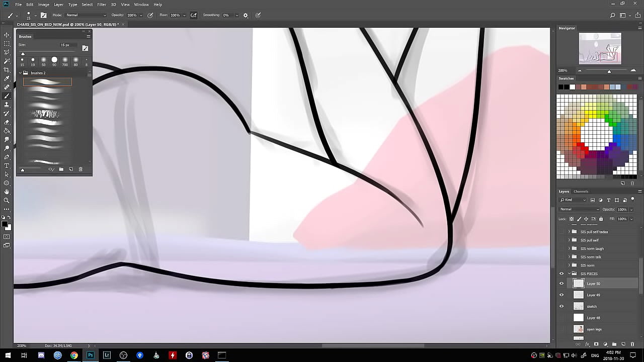Expand the SIS norm talk group
The image size is (644, 362).
pos(569,257)
